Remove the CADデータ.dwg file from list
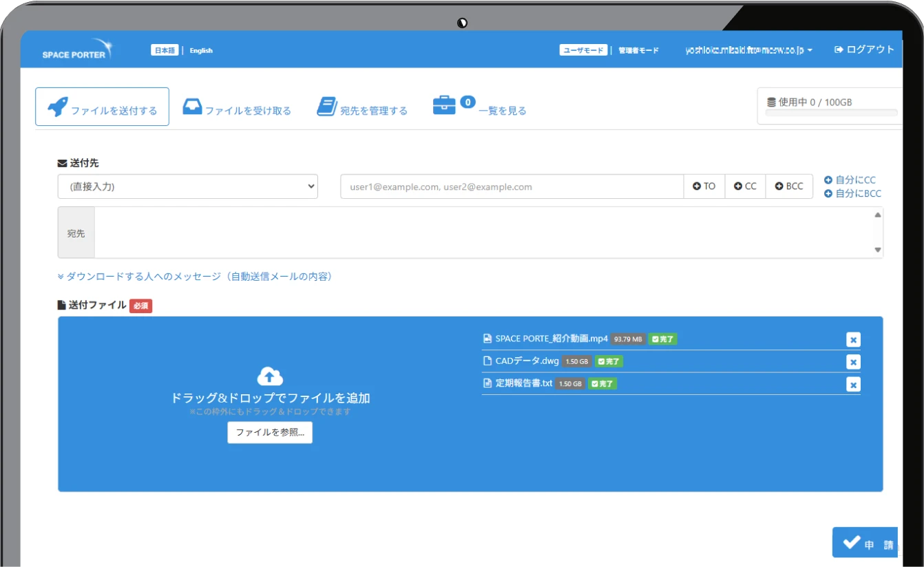This screenshot has width=924, height=567. (853, 362)
